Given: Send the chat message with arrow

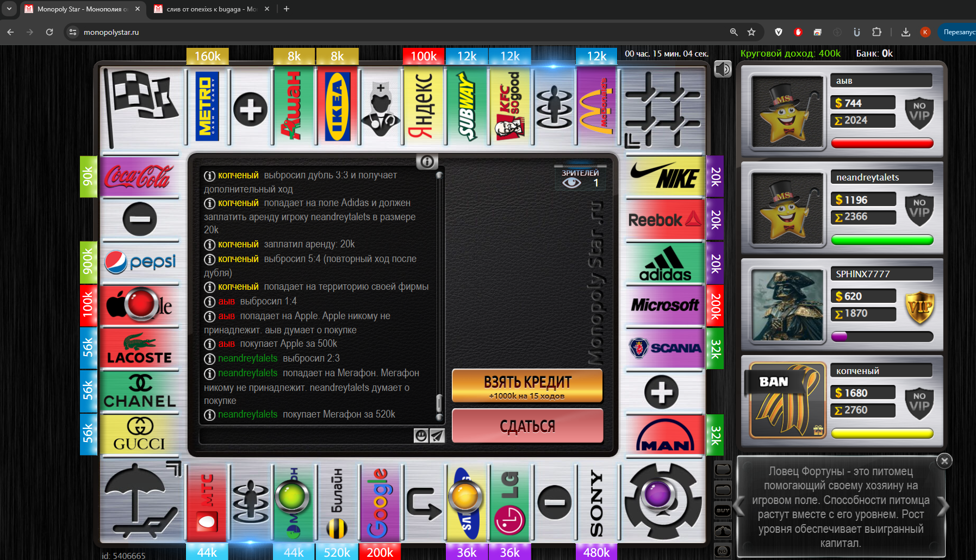Looking at the screenshot, I should click(x=437, y=435).
